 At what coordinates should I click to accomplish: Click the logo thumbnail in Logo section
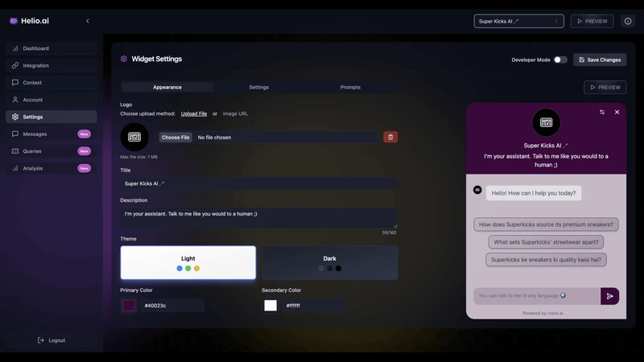(134, 137)
